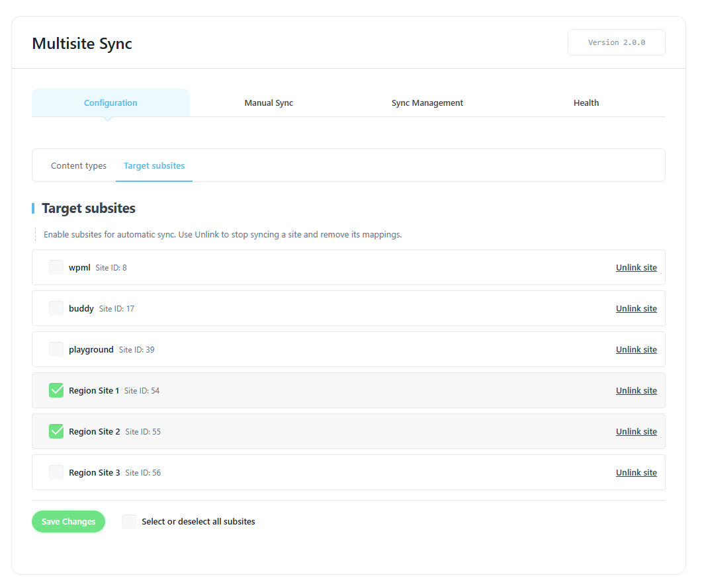Uncheck the Region Site 1 checkbox
Image resolution: width=702 pixels, height=588 pixels.
pyautogui.click(x=56, y=390)
